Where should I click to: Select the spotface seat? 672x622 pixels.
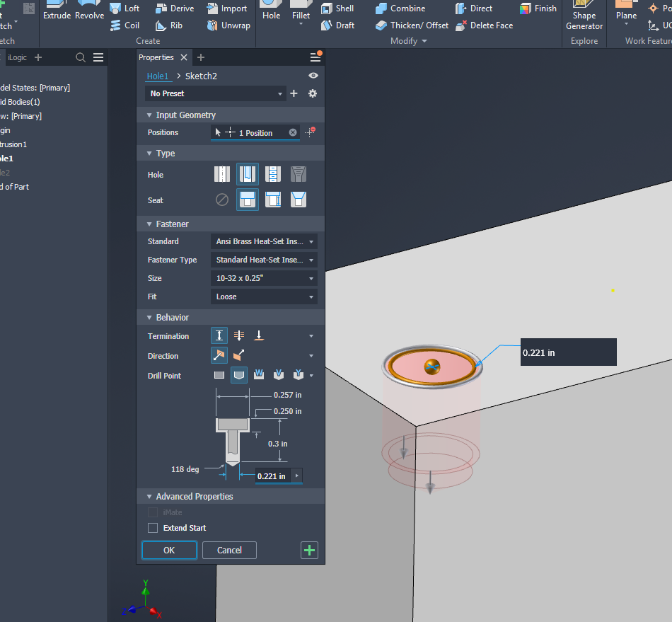pyautogui.click(x=273, y=200)
